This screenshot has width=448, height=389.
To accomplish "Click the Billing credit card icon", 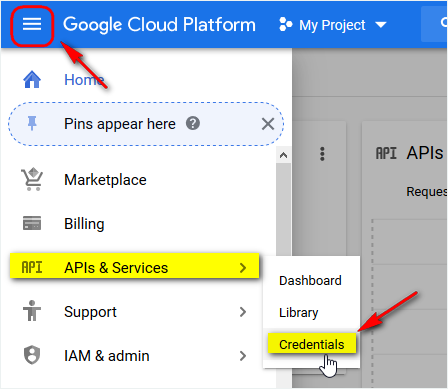I will click(x=32, y=223).
